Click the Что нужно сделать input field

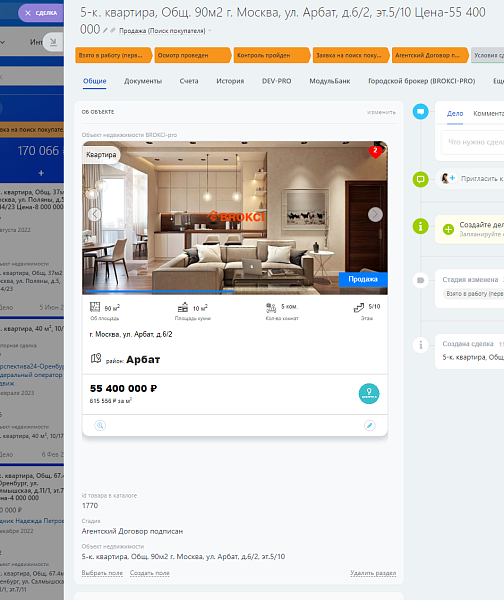click(473, 142)
